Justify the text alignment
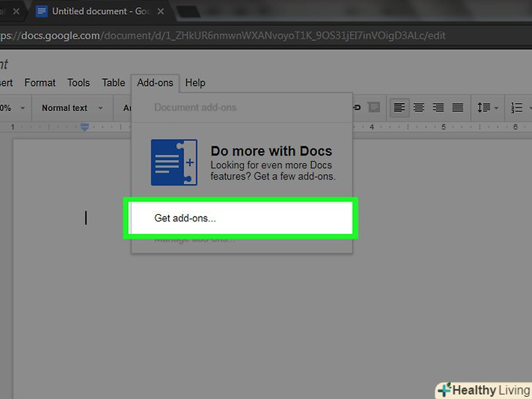The width and height of the screenshot is (532, 399). [x=457, y=108]
